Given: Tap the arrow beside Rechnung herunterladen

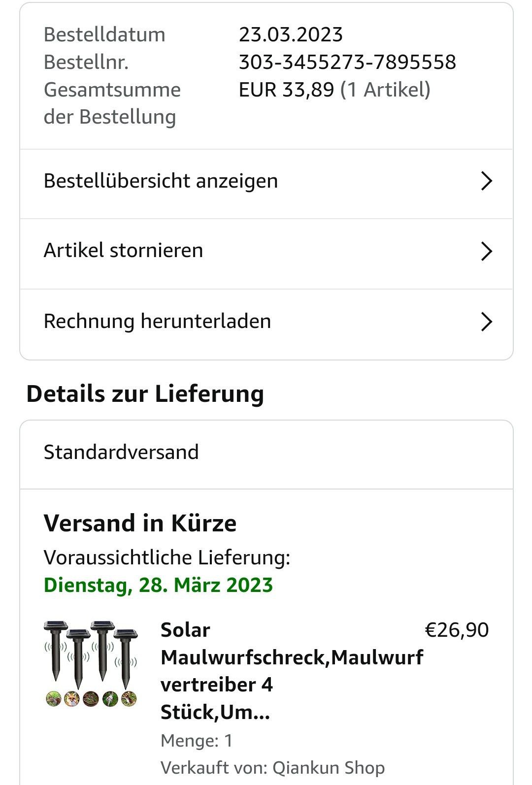Looking at the screenshot, I should point(486,322).
